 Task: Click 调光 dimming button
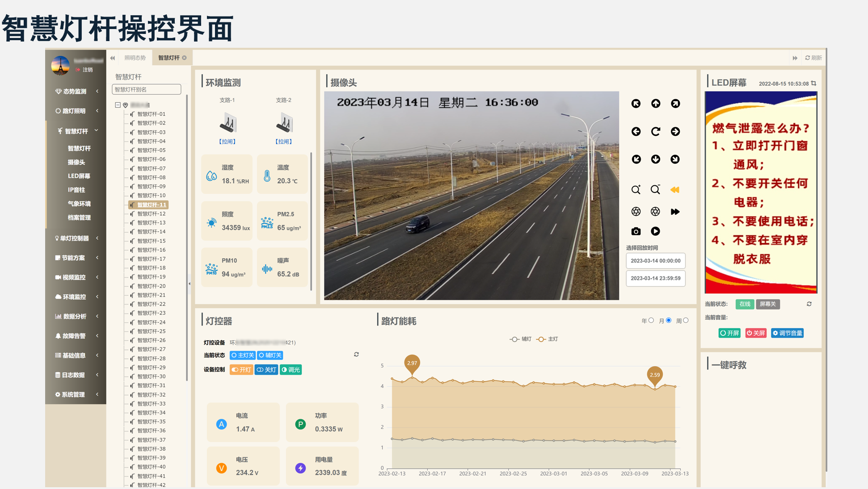pyautogui.click(x=291, y=370)
